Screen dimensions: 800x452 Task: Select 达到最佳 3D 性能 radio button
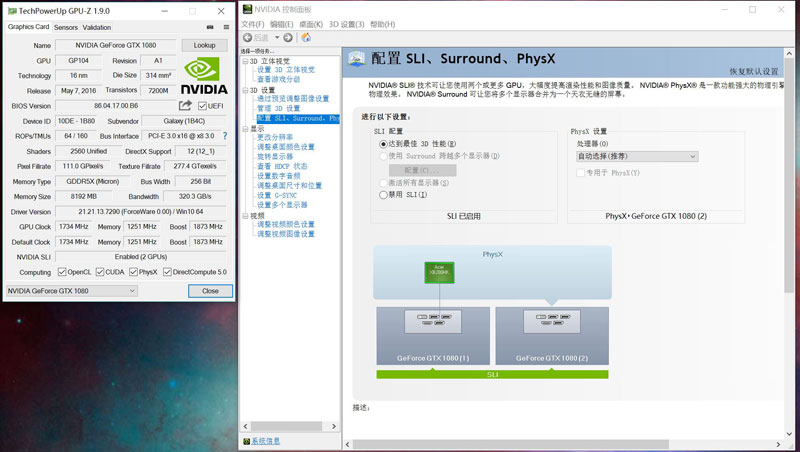point(383,144)
